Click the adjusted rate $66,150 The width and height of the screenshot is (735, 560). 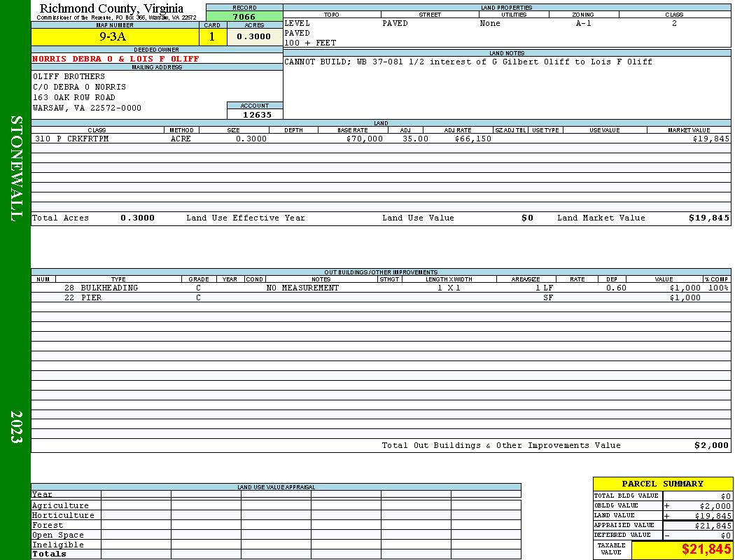pyautogui.click(x=473, y=139)
